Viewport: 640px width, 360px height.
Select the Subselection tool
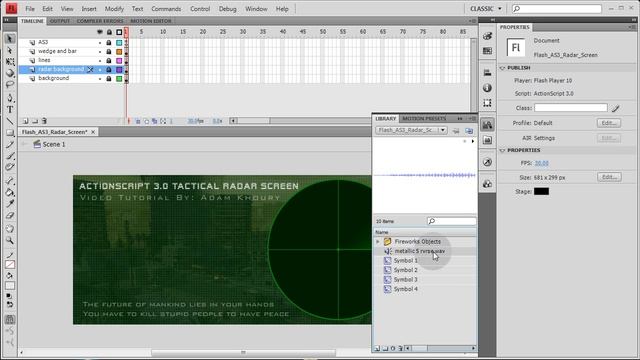click(10, 50)
